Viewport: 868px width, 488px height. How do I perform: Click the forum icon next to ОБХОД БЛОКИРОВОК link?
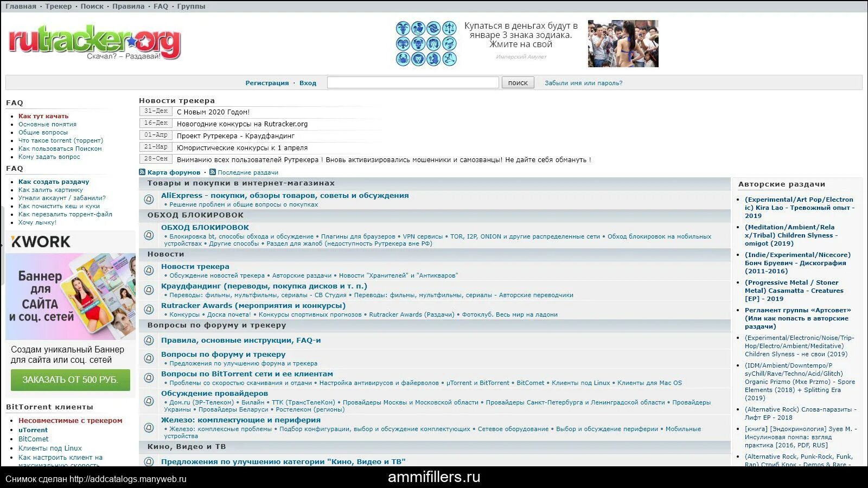[149, 235]
